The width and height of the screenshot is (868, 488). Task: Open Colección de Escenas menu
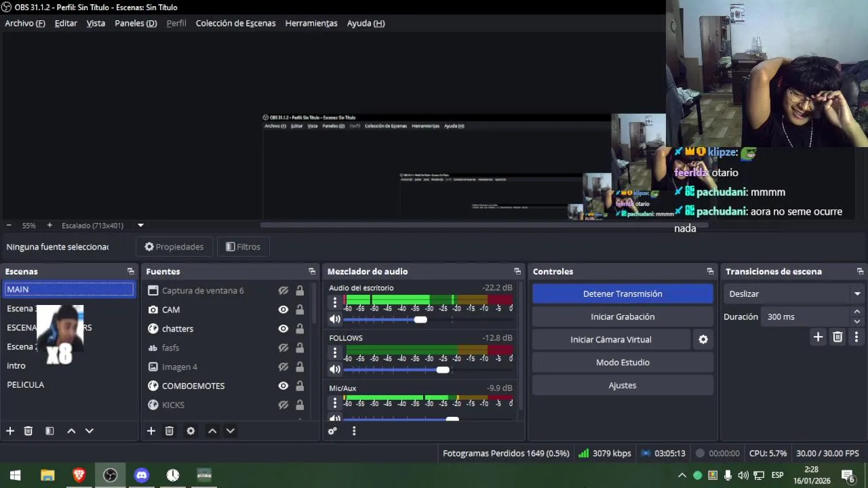[x=235, y=23]
